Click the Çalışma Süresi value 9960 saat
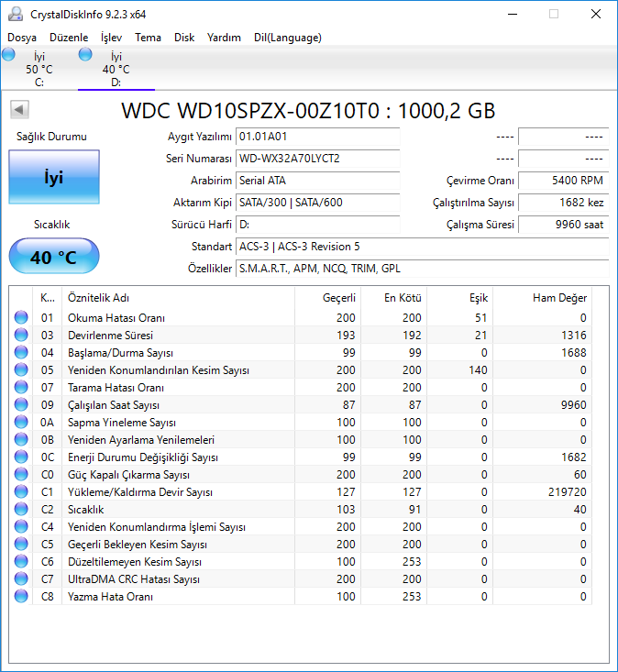The width and height of the screenshot is (618, 672). click(x=564, y=225)
